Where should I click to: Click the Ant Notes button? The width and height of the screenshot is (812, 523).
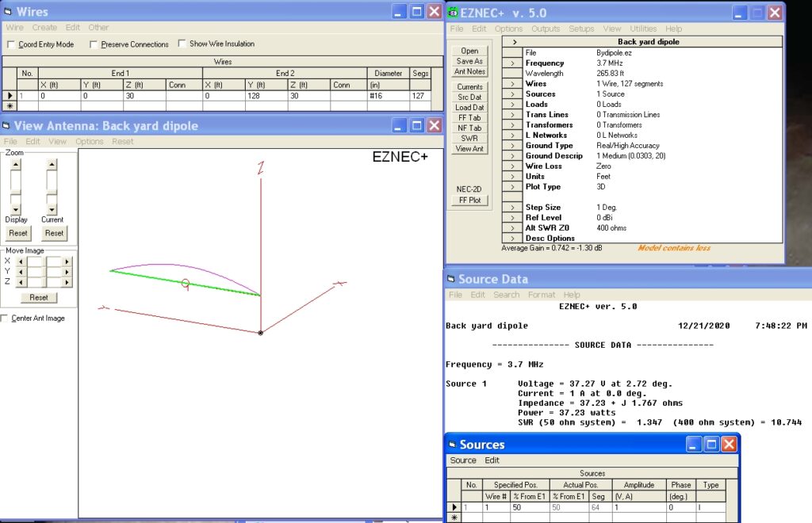coord(469,71)
